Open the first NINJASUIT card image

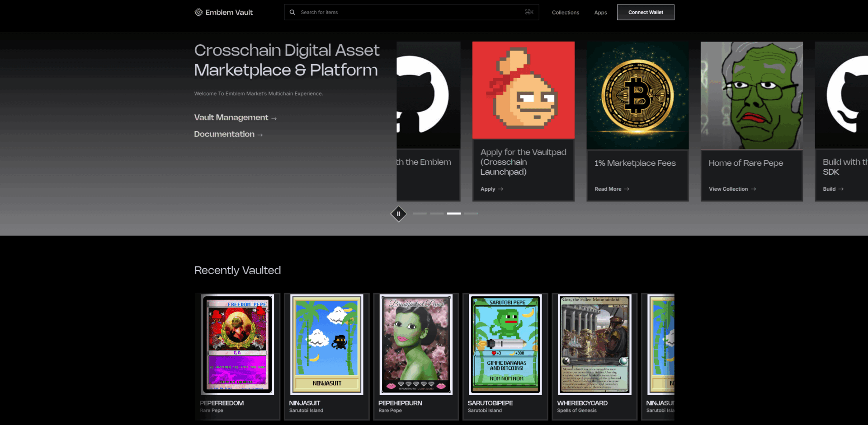[326, 345]
